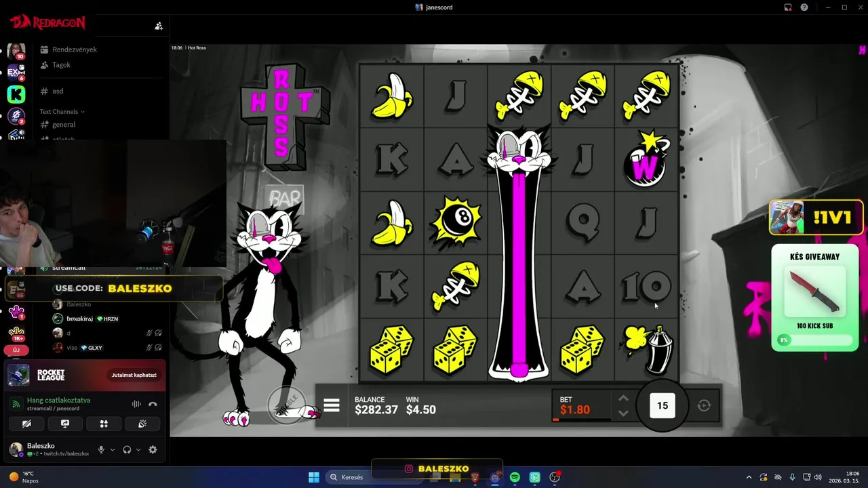Click the KÉS GIVEAWAY knife panel

(x=814, y=298)
